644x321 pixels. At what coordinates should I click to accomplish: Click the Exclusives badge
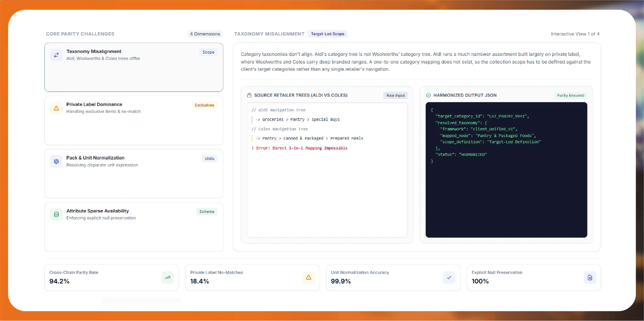coord(204,105)
